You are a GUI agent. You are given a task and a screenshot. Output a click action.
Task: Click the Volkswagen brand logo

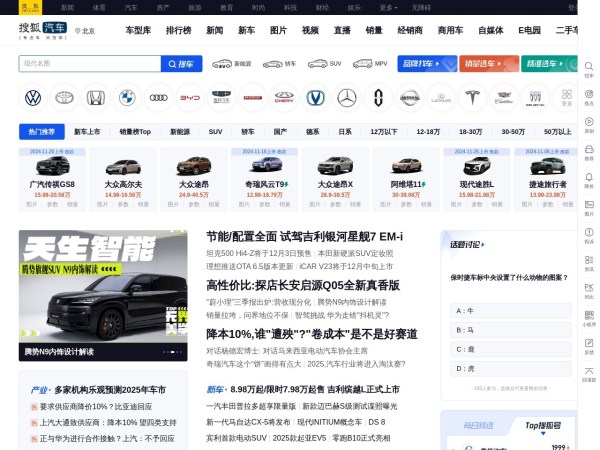pos(33,98)
